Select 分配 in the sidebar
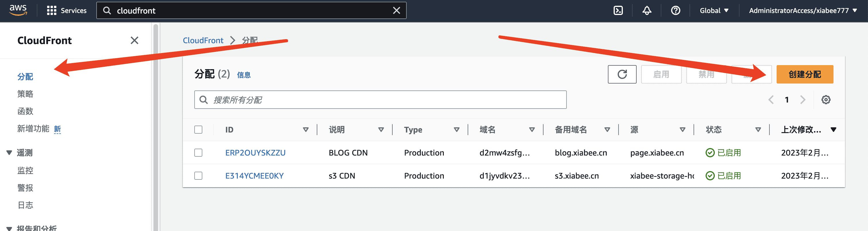The width and height of the screenshot is (868, 231). click(x=25, y=77)
